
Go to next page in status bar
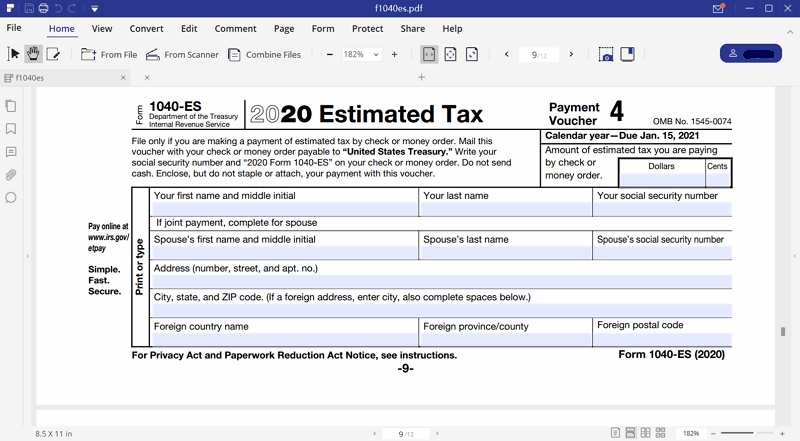pos(437,434)
